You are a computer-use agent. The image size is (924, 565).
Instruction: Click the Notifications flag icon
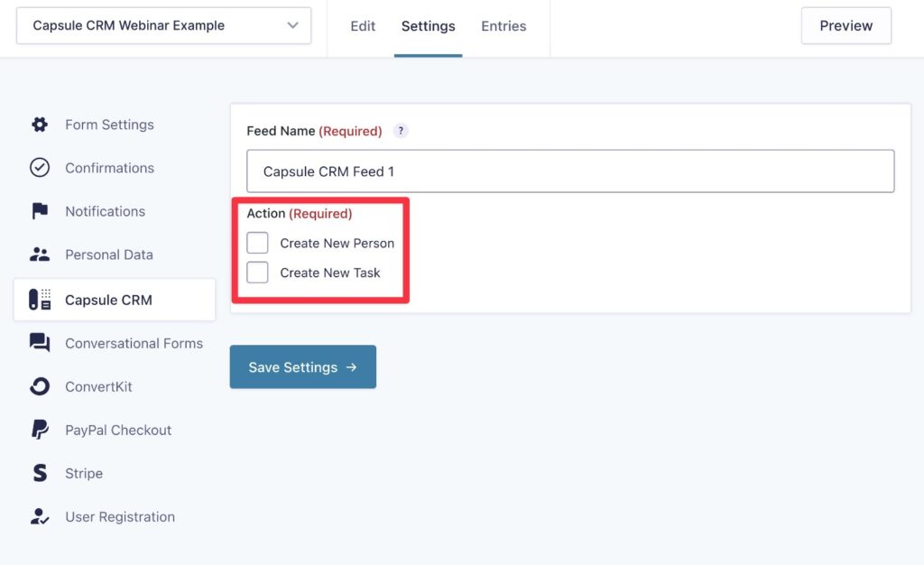coord(40,210)
